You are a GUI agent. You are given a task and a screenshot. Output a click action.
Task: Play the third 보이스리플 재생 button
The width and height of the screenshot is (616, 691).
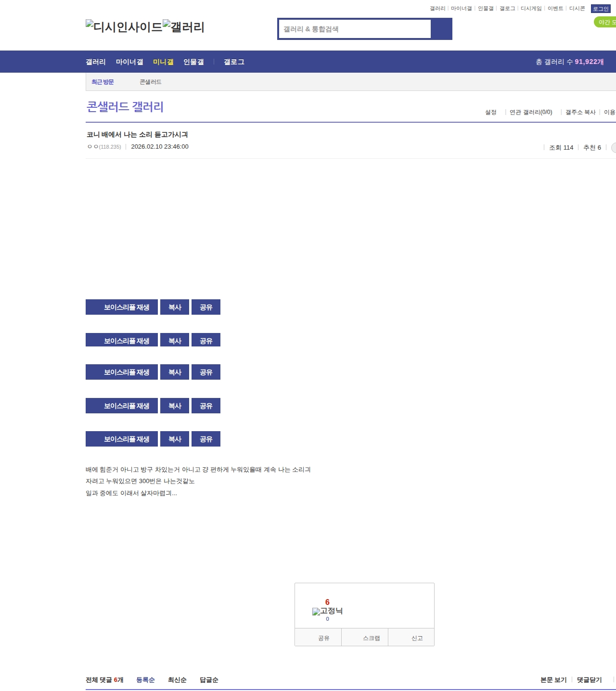(x=122, y=372)
